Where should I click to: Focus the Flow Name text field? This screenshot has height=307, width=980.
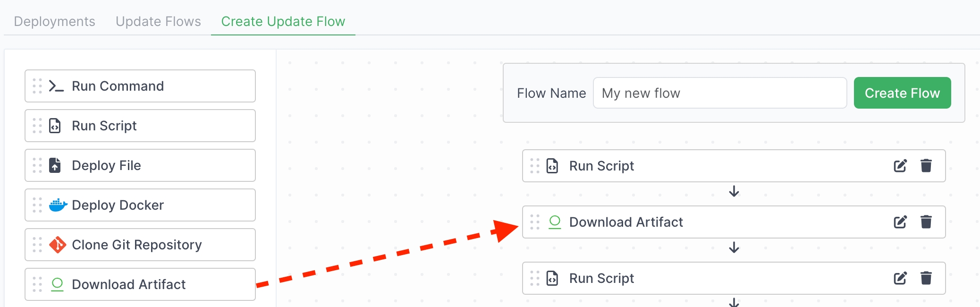(719, 93)
